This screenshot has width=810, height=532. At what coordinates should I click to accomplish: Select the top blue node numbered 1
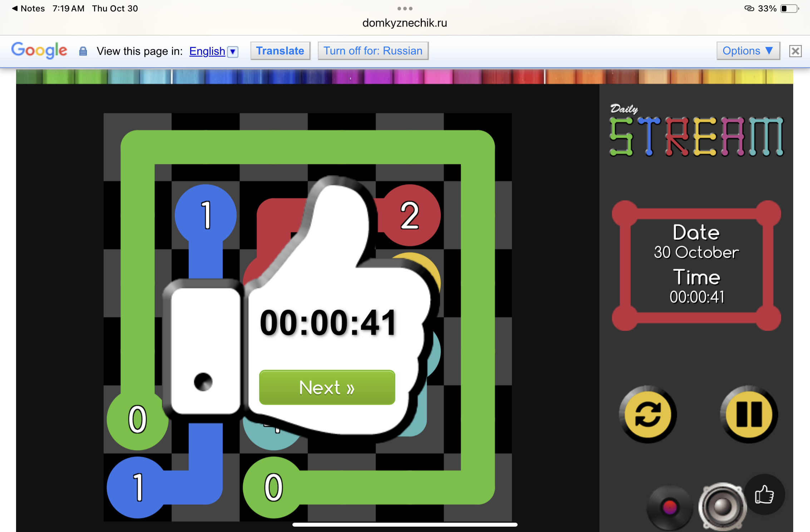[x=206, y=215]
